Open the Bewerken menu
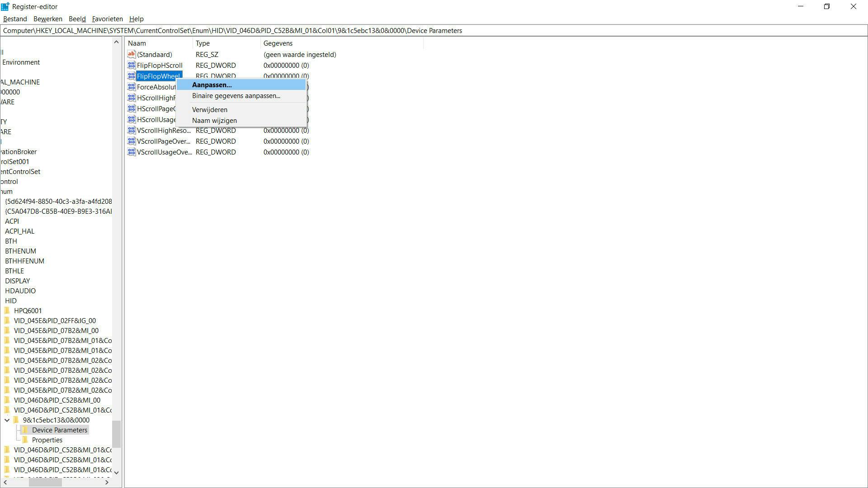 click(x=47, y=19)
